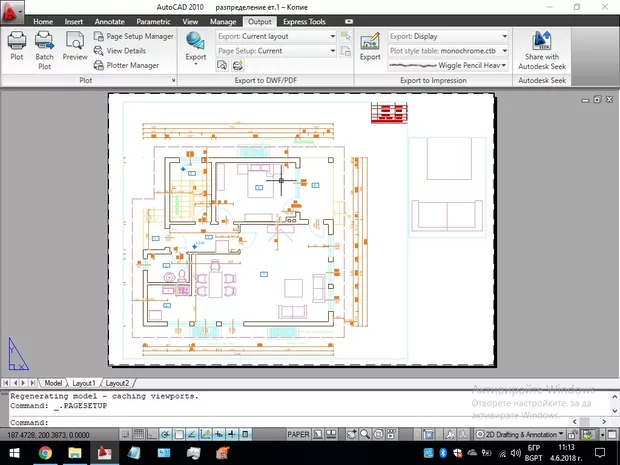Expand the Export Current layout dropdown
This screenshot has width=620, height=465.
pyautogui.click(x=332, y=36)
